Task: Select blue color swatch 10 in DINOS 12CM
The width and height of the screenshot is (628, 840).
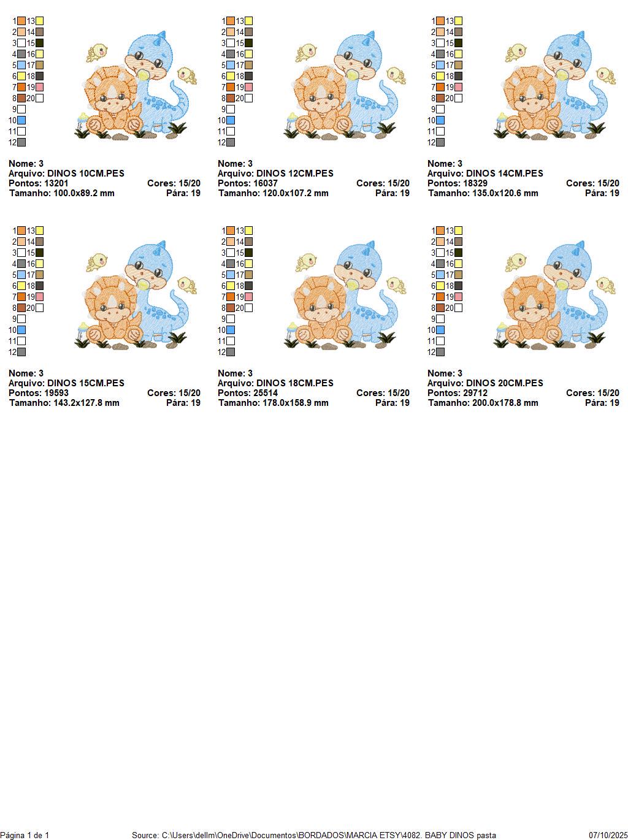Action: (231, 120)
